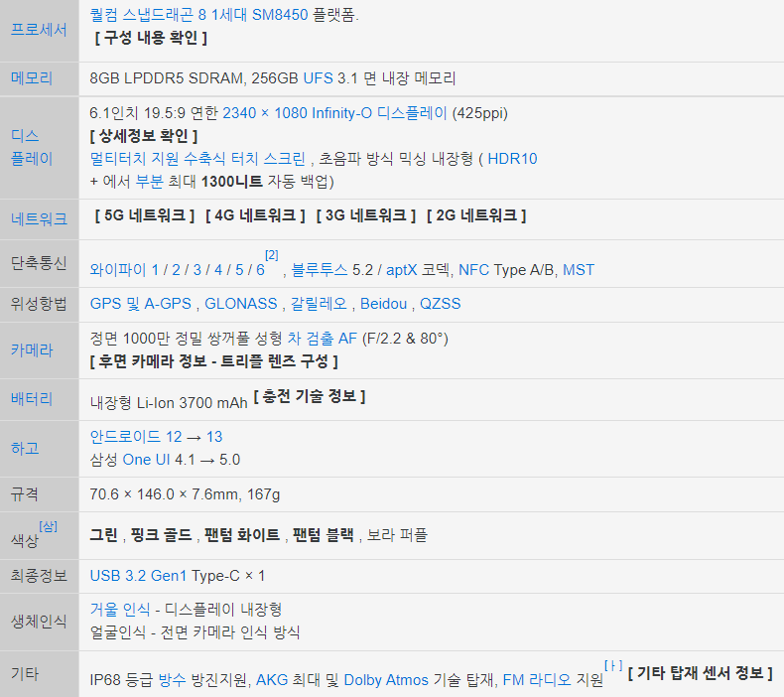The height and width of the screenshot is (697, 784).
Task: Open the 배터리 row header link
Action: point(32,399)
